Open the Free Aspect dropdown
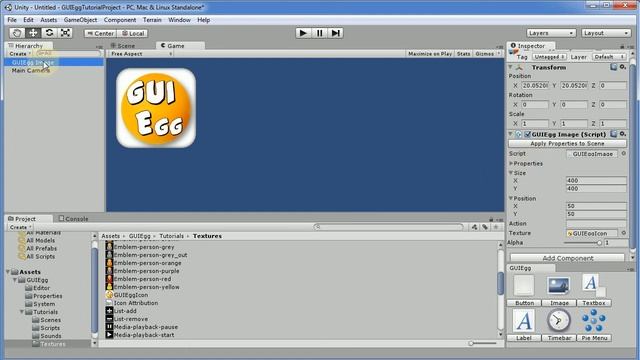The height and width of the screenshot is (360, 640). [141, 54]
